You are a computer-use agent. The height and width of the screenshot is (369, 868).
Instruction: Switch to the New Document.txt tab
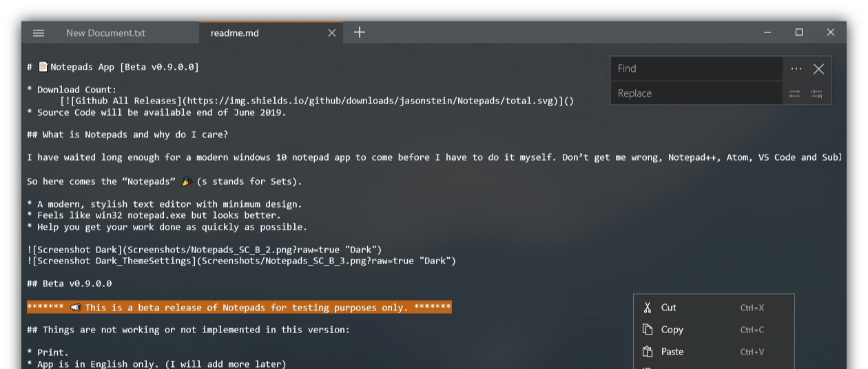pyautogui.click(x=105, y=32)
